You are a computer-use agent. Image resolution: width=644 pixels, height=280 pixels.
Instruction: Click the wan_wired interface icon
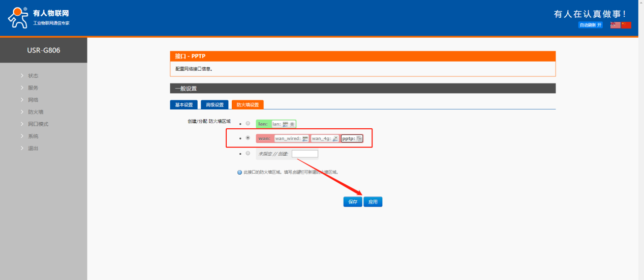pos(305,138)
